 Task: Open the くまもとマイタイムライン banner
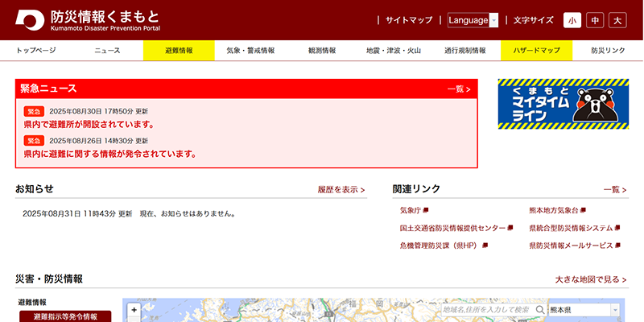click(563, 104)
